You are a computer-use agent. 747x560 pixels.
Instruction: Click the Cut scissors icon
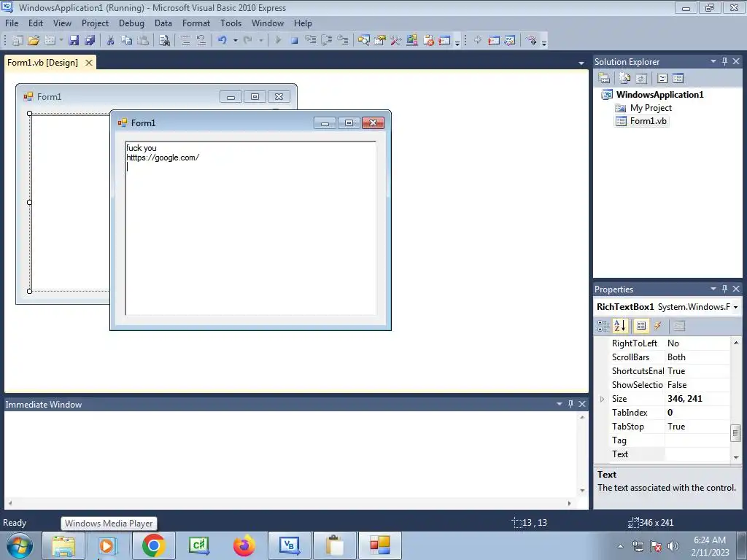(110, 41)
